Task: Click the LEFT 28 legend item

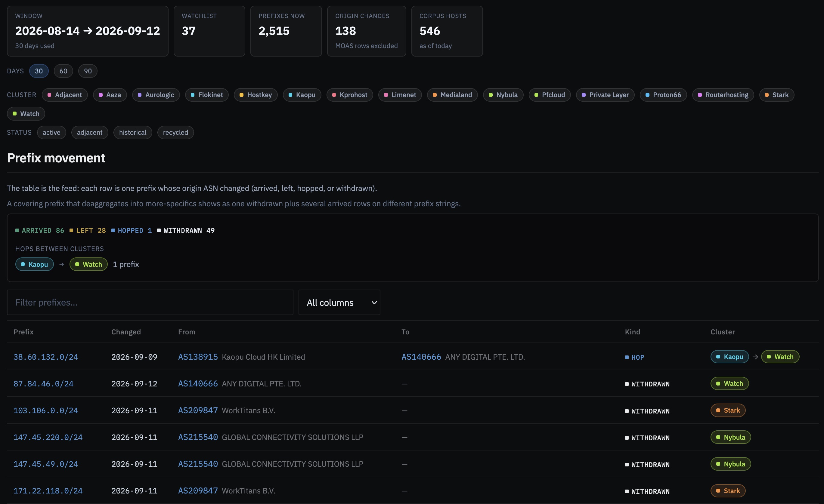Action: 88,230
